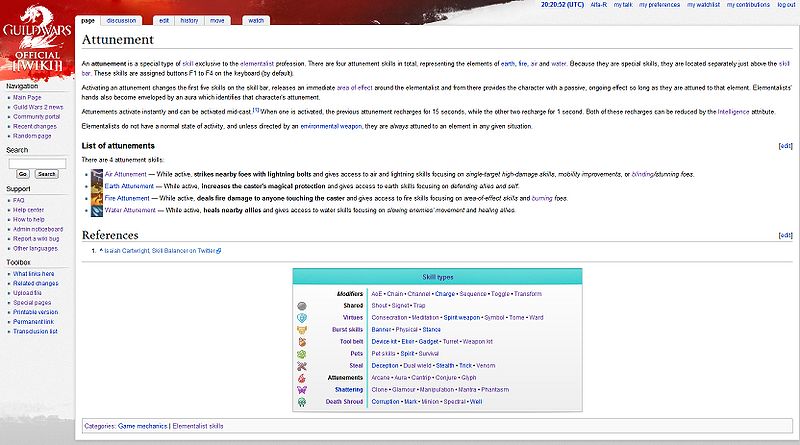Open Other languages link
The height and width of the screenshot is (445, 800).
pyautogui.click(x=35, y=249)
